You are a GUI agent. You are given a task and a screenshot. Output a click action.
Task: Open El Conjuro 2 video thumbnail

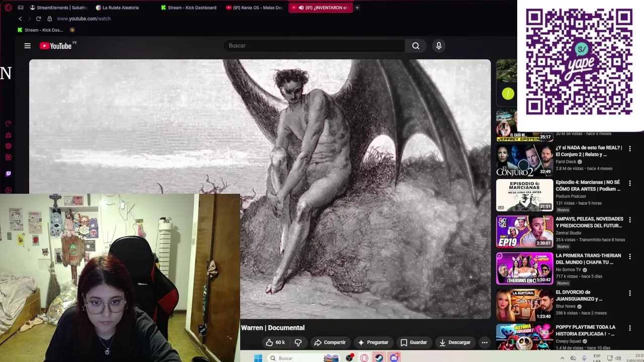click(525, 160)
